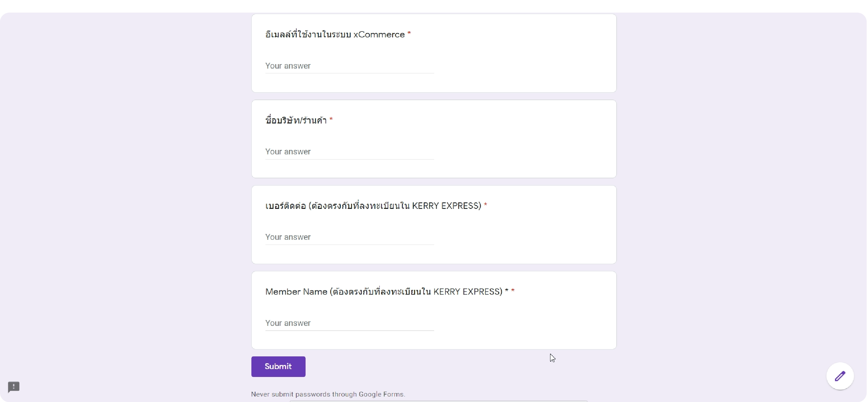This screenshot has width=868, height=402.
Task: Focus the เบอร์ติดต่อ answer field
Action: tap(349, 237)
